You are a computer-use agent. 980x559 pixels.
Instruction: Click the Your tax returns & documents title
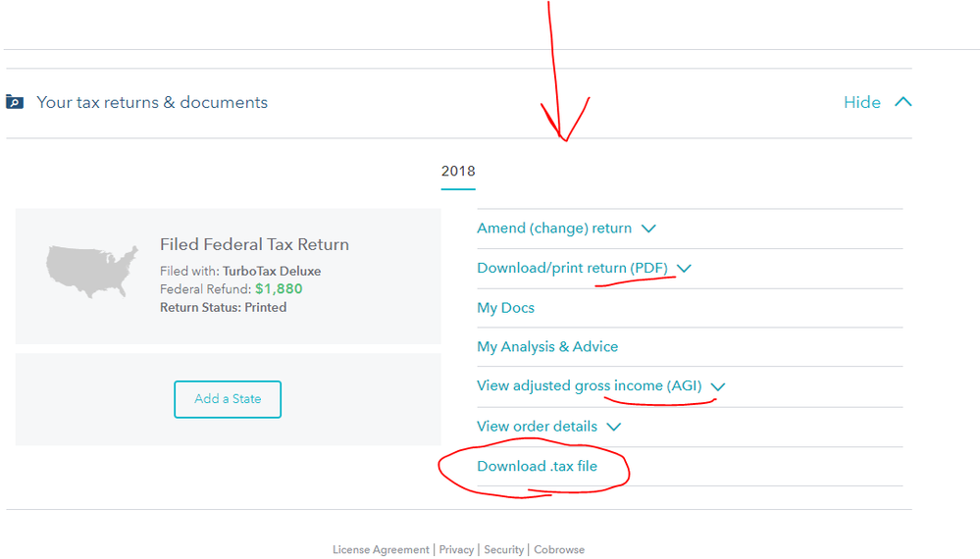[x=152, y=102]
